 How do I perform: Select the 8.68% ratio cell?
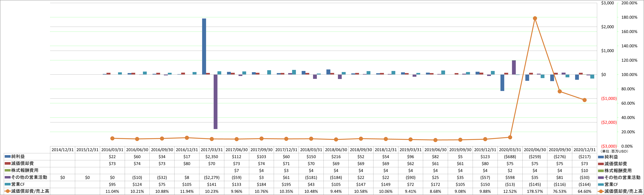coord(436,192)
